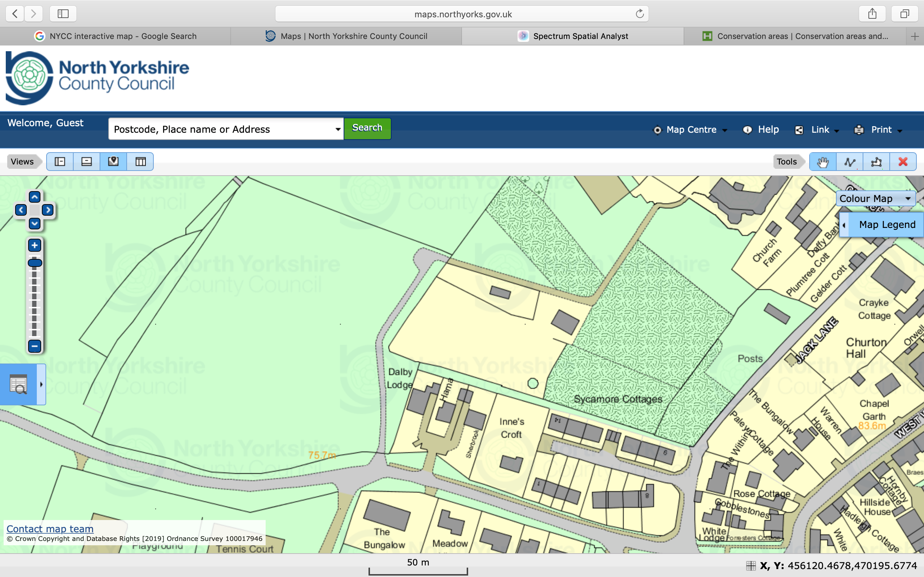Click the red X clear tool
This screenshot has height=577, width=924.
click(903, 162)
